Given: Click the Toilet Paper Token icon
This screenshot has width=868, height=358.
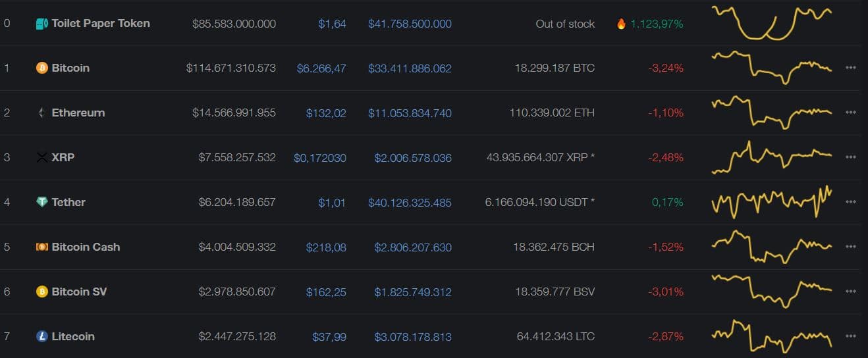Looking at the screenshot, I should [42, 24].
